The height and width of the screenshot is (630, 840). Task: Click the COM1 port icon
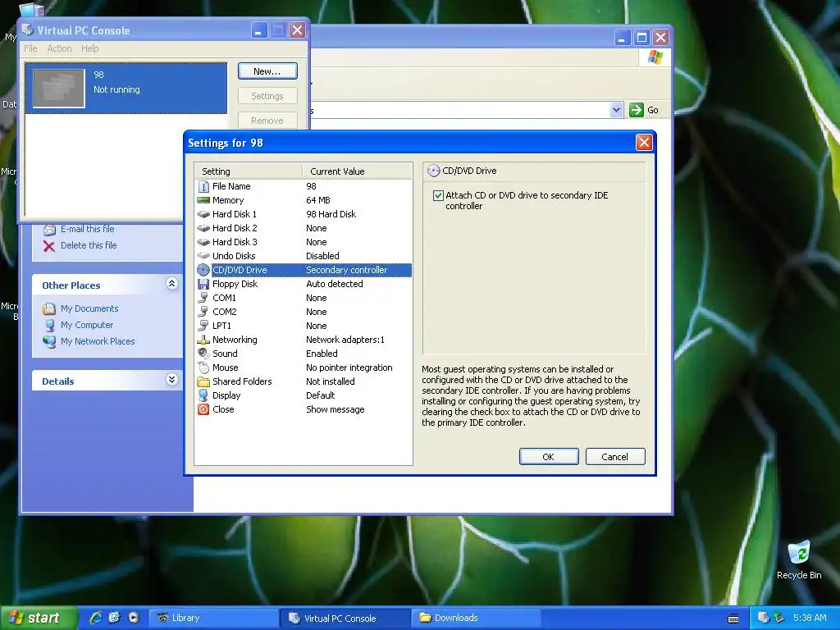coord(203,298)
